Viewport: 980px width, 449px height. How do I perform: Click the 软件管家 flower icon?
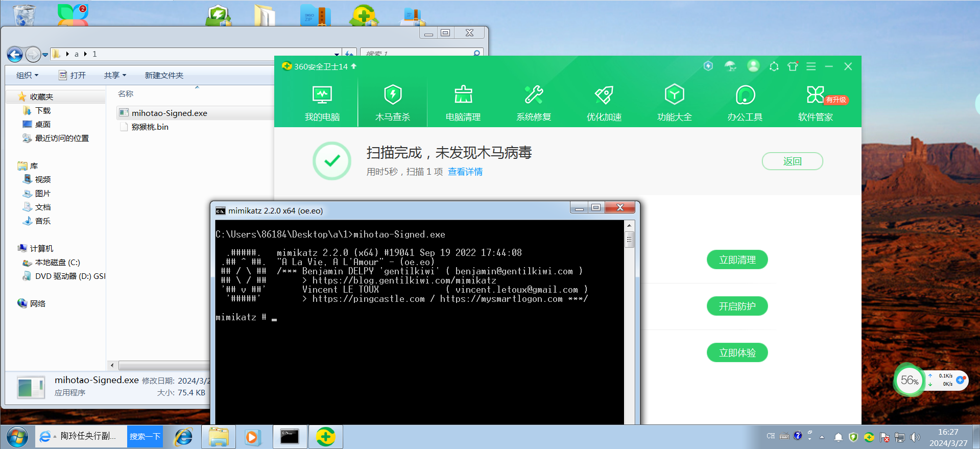click(815, 95)
